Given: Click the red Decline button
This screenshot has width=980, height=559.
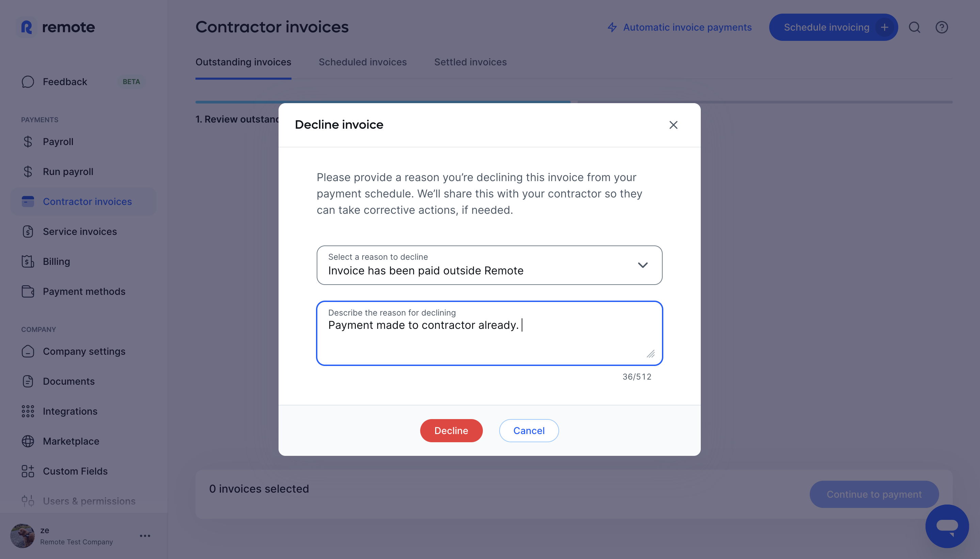Looking at the screenshot, I should (x=451, y=431).
